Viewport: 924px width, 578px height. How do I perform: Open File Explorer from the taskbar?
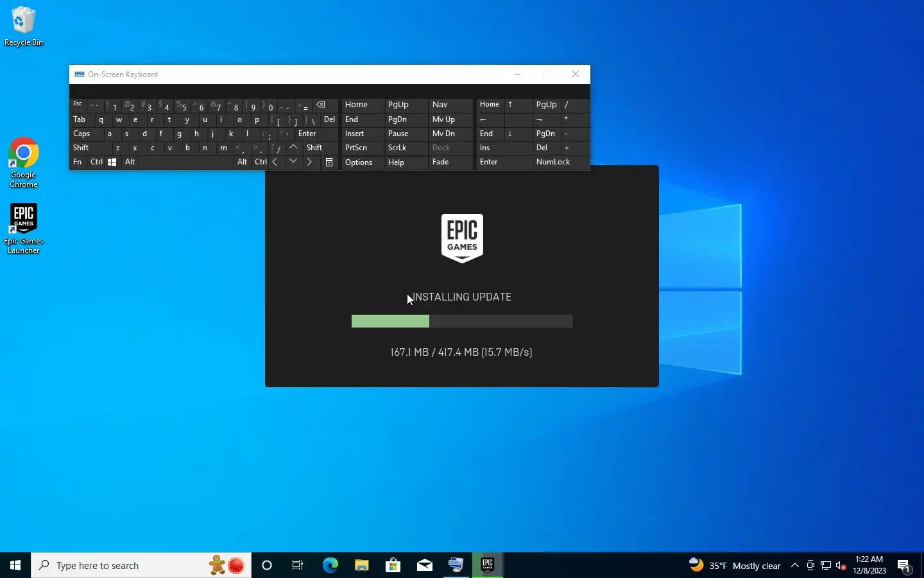click(x=362, y=565)
